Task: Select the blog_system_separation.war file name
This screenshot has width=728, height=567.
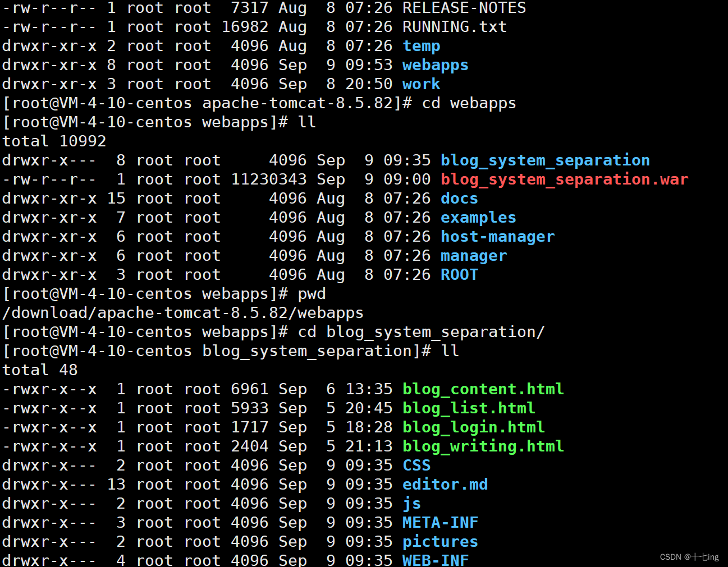Action: [x=564, y=179]
